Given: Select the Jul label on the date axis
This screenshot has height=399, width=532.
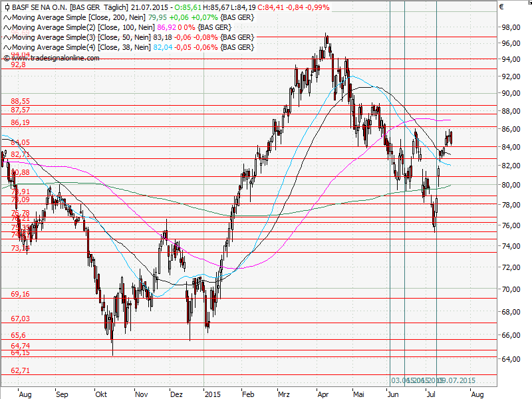Looking at the screenshot, I should 430,394.
